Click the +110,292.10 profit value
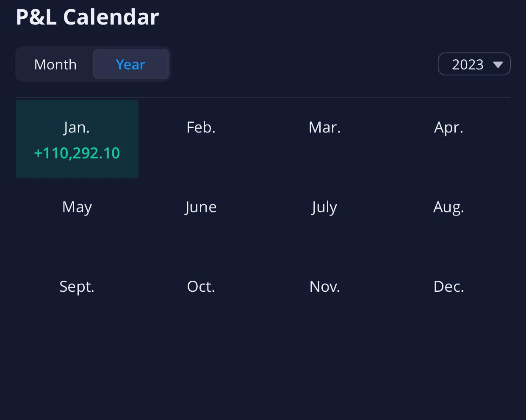Image resolution: width=526 pixels, height=420 pixels. click(x=77, y=153)
